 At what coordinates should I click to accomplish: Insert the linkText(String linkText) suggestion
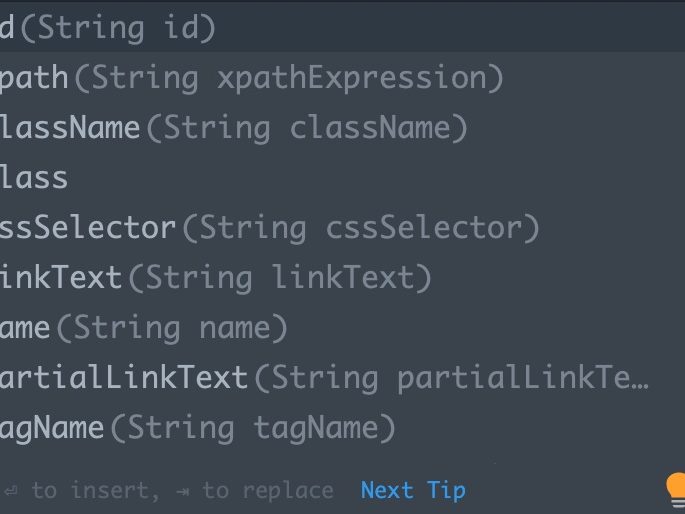click(215, 278)
